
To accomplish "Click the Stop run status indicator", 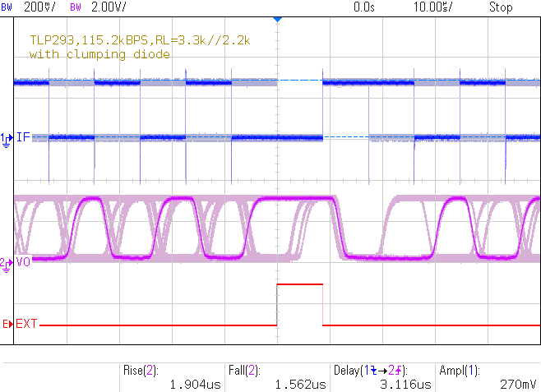I will coord(501,7).
